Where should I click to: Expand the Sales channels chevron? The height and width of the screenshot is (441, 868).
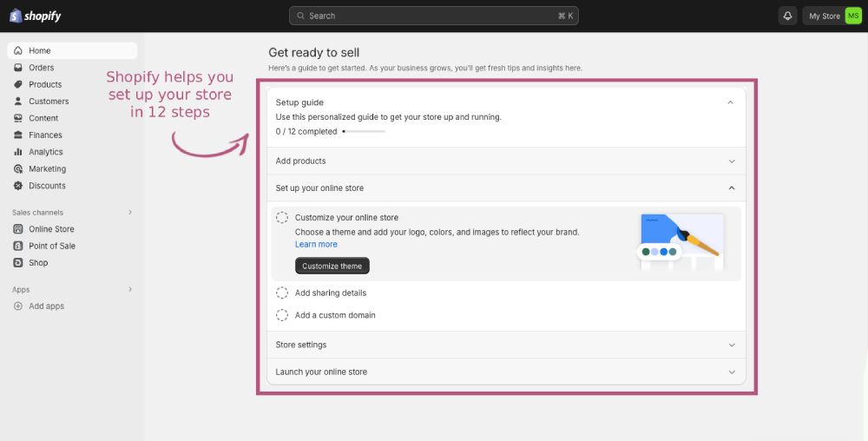coord(130,212)
